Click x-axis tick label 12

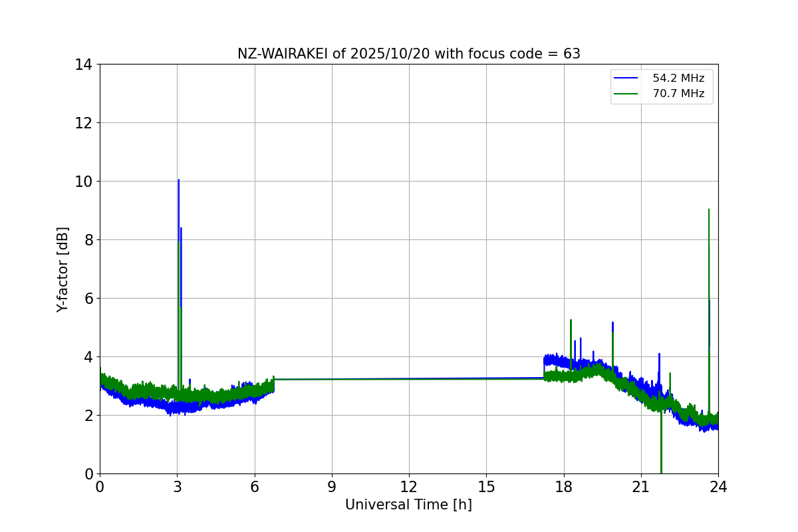(409, 487)
